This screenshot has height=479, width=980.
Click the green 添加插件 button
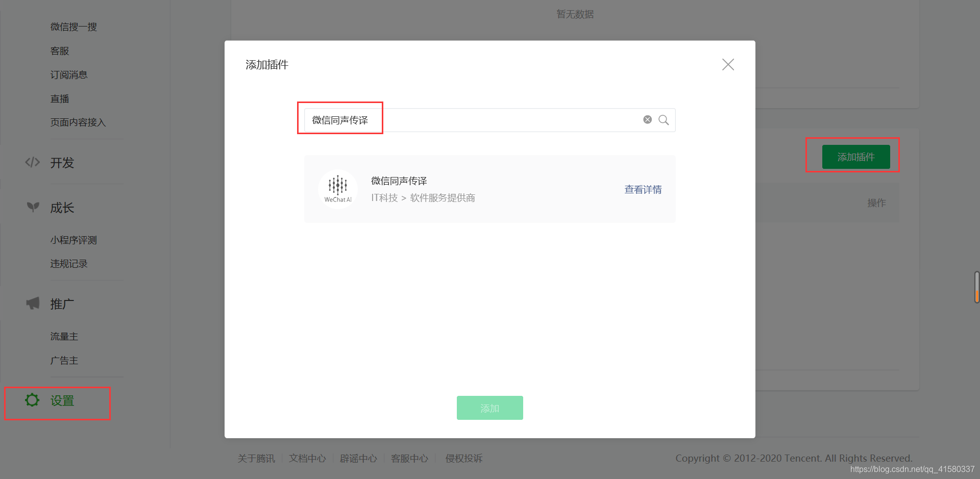click(x=856, y=157)
